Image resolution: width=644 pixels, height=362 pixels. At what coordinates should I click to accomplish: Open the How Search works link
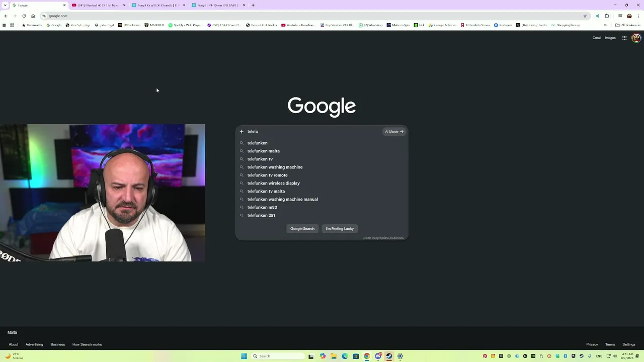(x=87, y=344)
